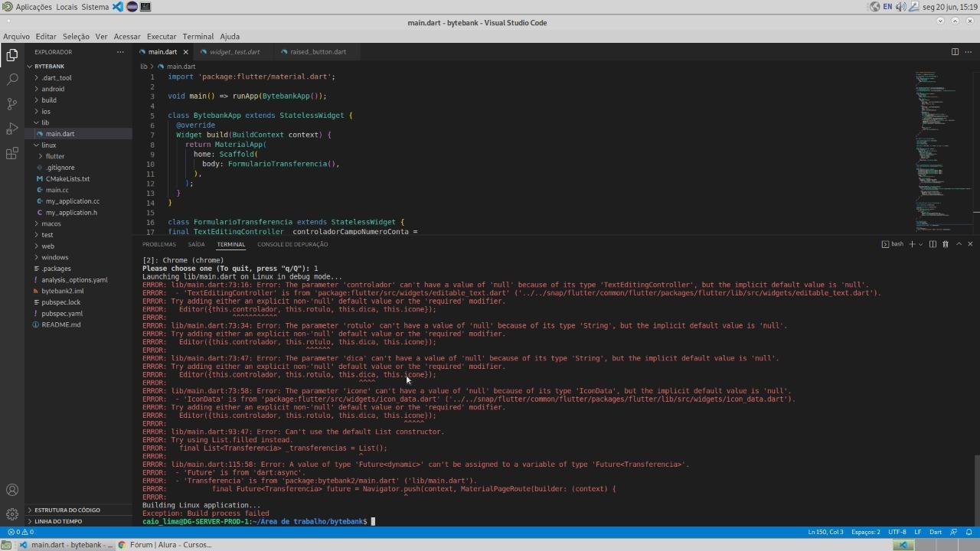Show the SAÍDA panel tab

[x=196, y=244]
